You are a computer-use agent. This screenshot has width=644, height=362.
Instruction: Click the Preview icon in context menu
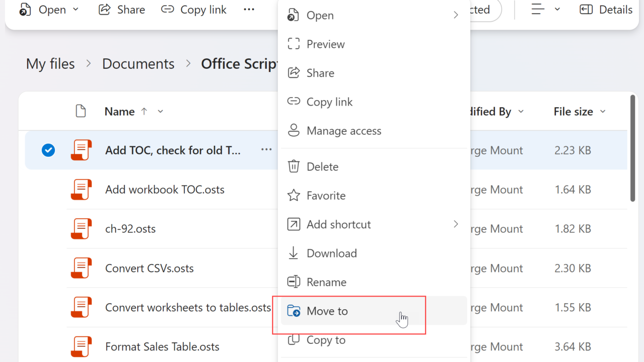coord(294,44)
